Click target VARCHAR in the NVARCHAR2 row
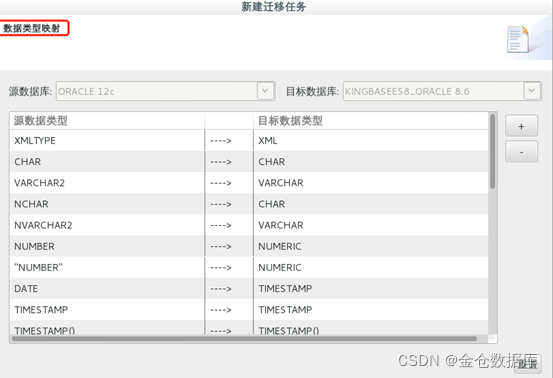This screenshot has width=553, height=378. 371,225
